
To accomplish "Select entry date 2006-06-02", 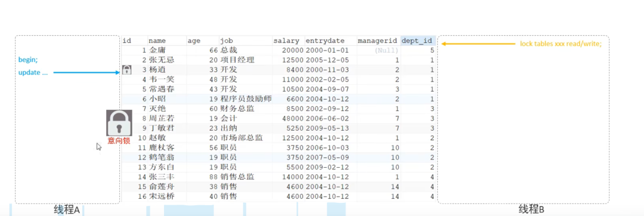I will coord(327,119).
